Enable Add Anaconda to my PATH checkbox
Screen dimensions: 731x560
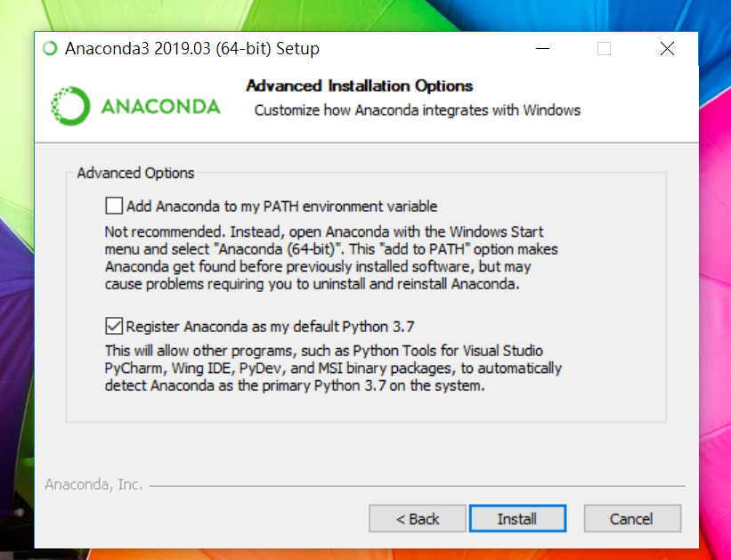click(114, 207)
